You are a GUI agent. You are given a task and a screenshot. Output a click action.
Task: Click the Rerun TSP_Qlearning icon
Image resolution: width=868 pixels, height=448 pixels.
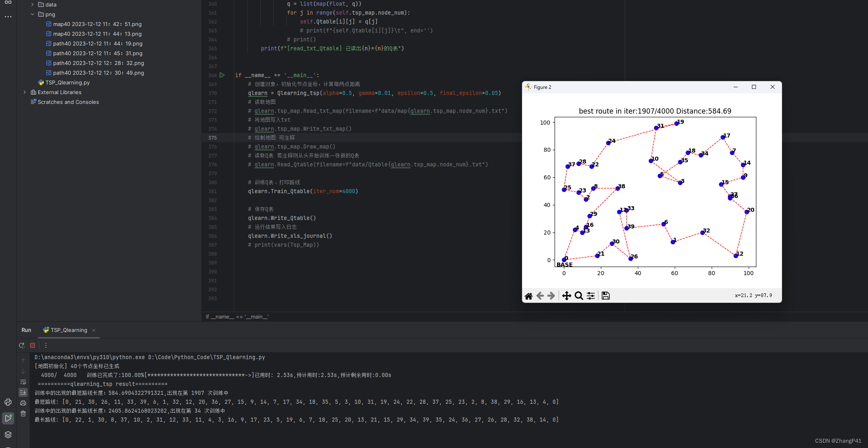pyautogui.click(x=22, y=345)
